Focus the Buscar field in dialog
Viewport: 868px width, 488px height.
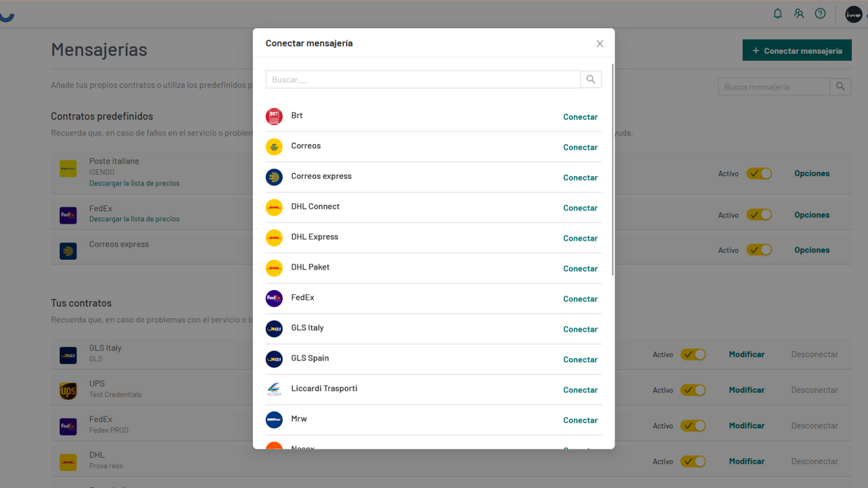click(x=423, y=79)
